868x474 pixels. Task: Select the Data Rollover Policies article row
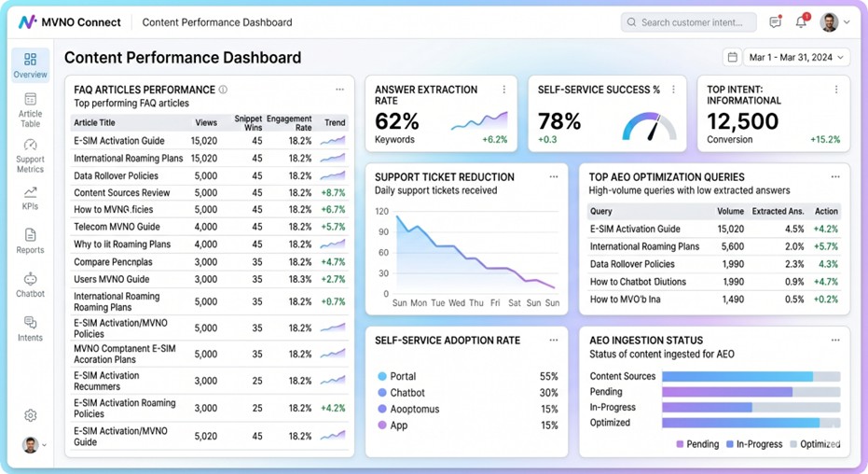click(x=209, y=175)
